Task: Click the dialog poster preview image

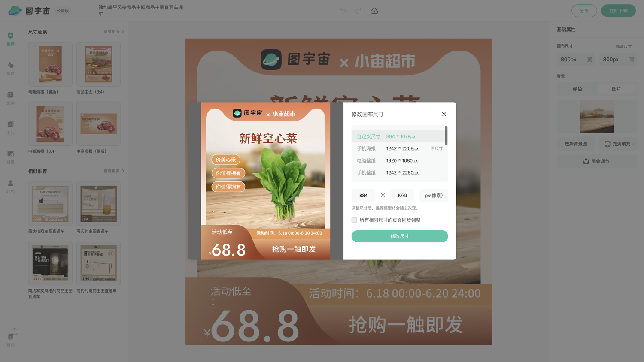Action: [x=266, y=181]
